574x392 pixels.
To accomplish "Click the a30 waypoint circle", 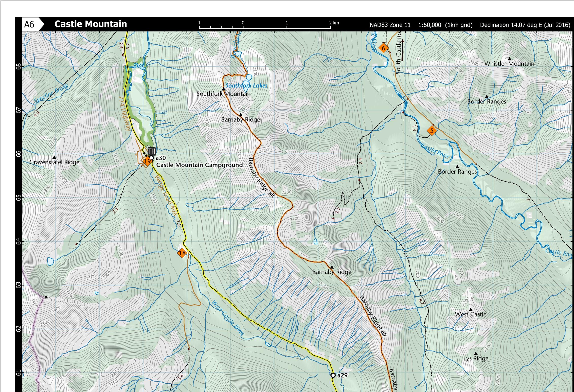I will pyautogui.click(x=151, y=158).
